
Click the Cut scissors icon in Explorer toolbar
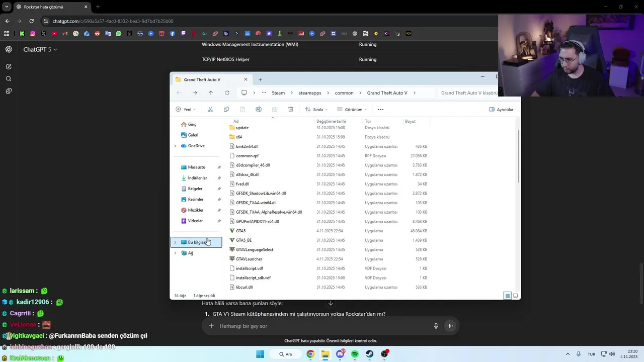[x=210, y=109]
